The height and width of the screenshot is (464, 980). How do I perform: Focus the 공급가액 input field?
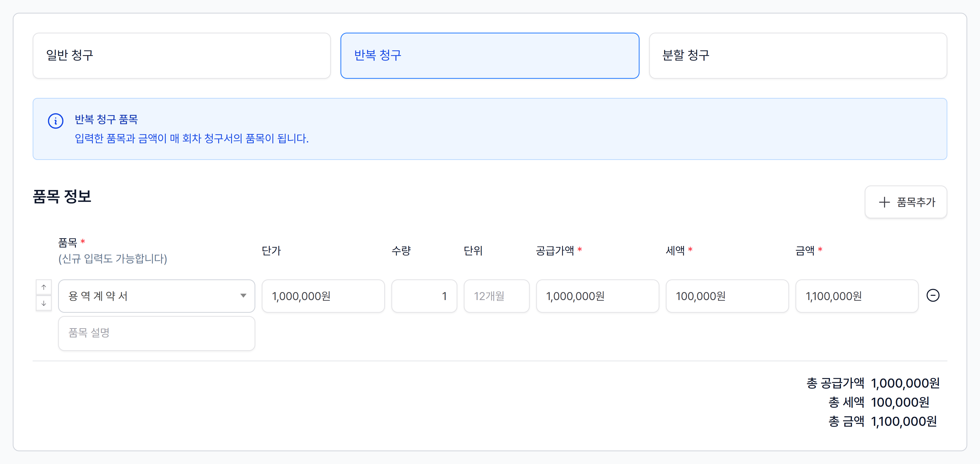coord(597,296)
